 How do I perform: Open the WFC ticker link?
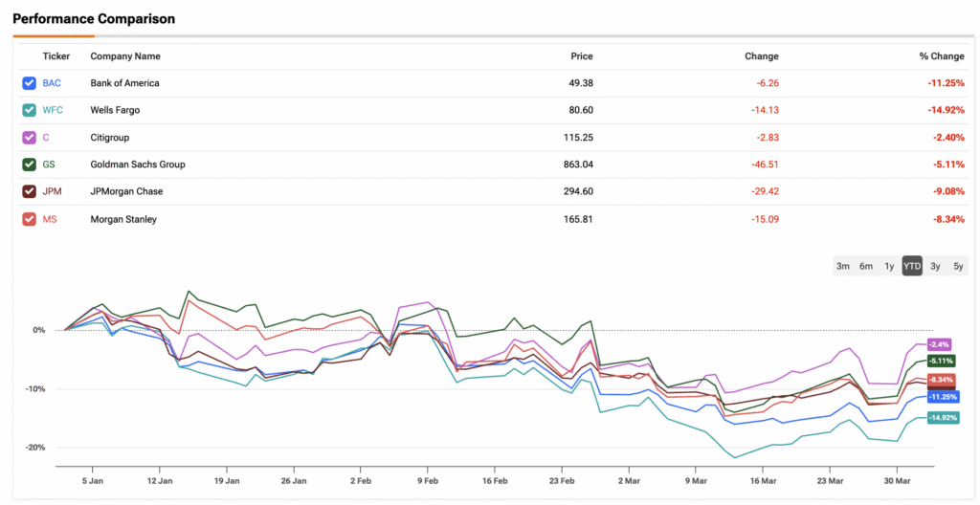54,110
